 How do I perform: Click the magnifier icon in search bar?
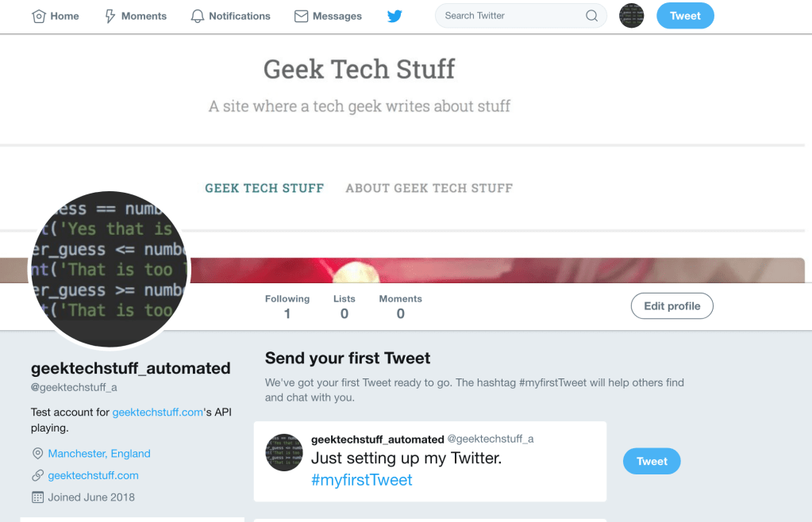(x=591, y=15)
